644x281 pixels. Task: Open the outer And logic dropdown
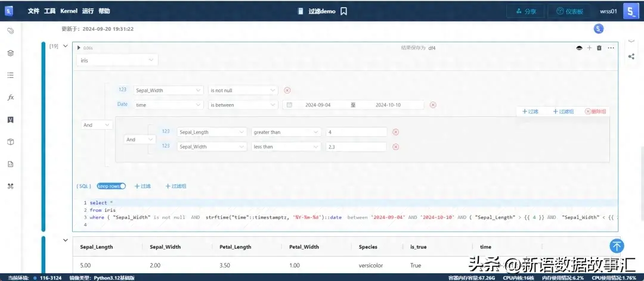tap(97, 124)
